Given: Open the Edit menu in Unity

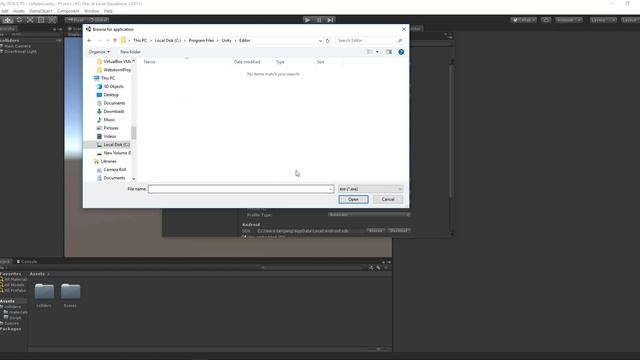Looking at the screenshot, I should click(5, 11).
